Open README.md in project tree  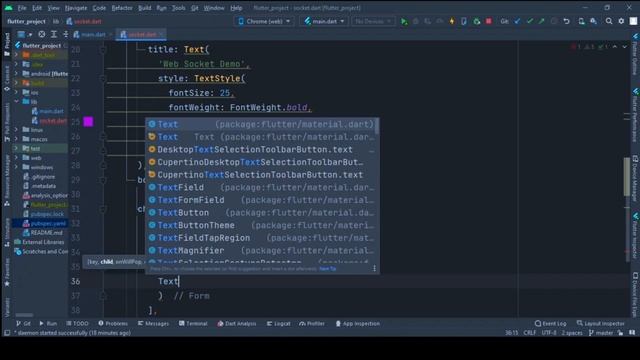pos(42,233)
